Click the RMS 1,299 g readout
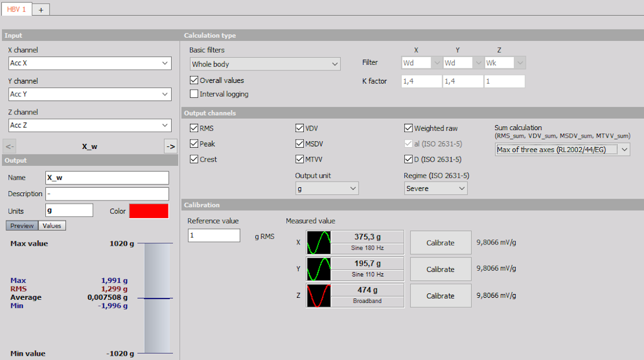Screen dimensions: 644x360 (69, 289)
